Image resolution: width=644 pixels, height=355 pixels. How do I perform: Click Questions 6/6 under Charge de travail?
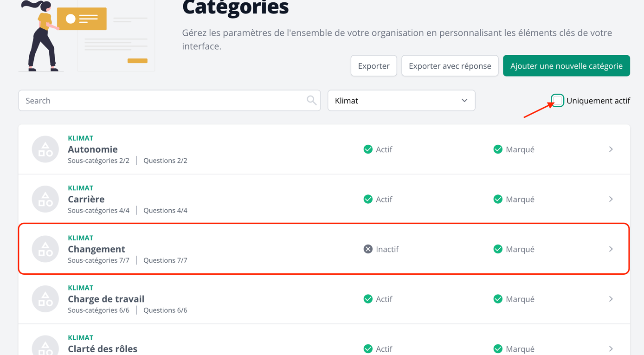(165, 310)
